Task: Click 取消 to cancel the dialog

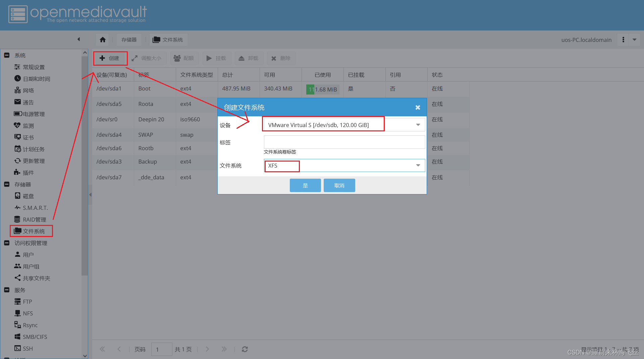Action: pyautogui.click(x=339, y=185)
